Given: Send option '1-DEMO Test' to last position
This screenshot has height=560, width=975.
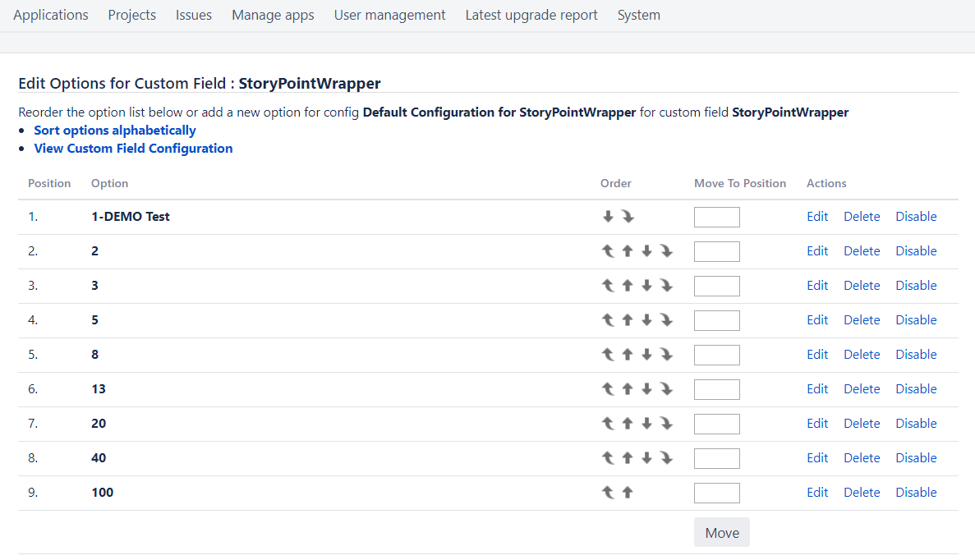Looking at the screenshot, I should (x=628, y=217).
